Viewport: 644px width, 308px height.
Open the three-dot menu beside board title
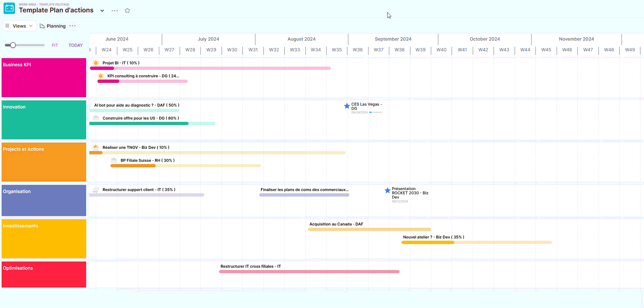tap(115, 11)
